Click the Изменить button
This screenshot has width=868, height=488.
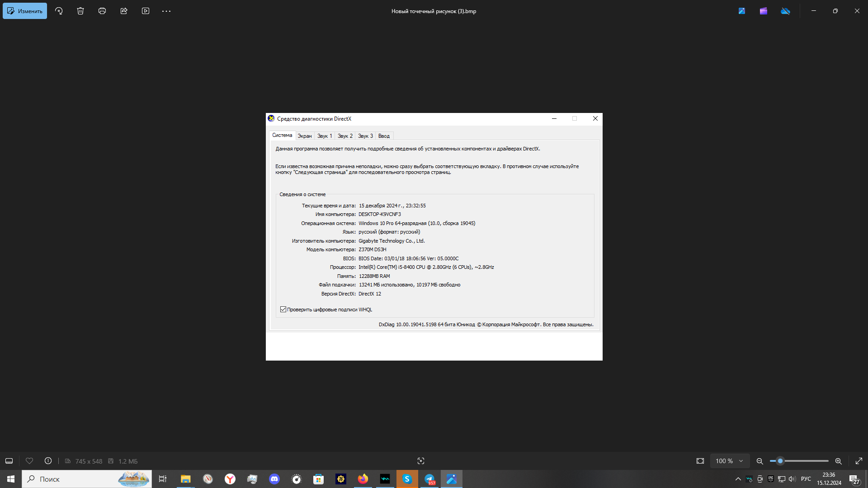pos(24,11)
